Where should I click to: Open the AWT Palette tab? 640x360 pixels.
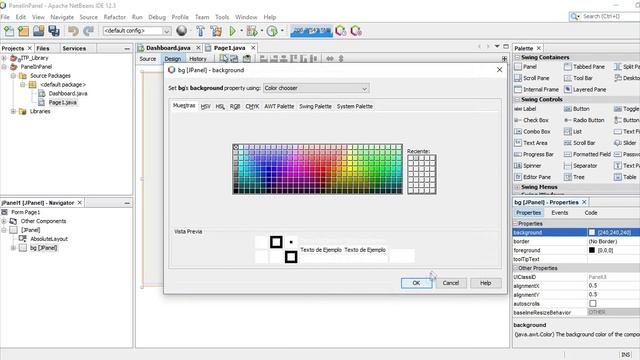[x=279, y=107]
